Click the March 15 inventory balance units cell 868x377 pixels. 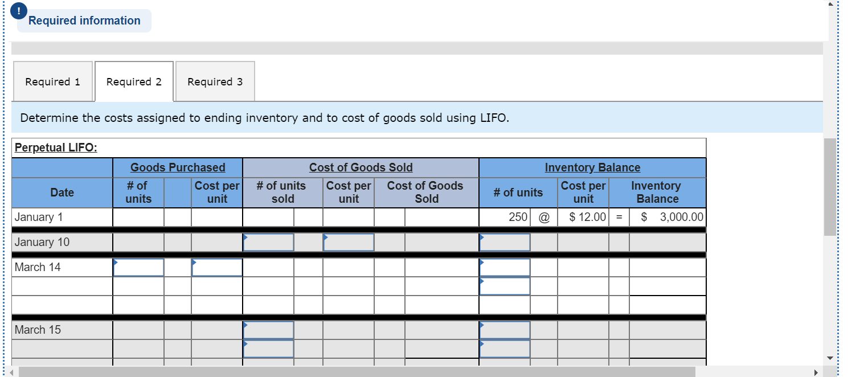[x=503, y=330]
